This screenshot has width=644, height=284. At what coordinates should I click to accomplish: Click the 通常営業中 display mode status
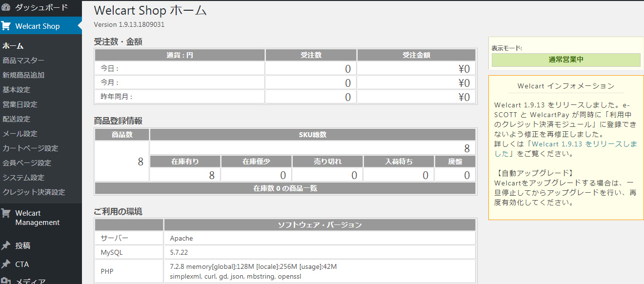pyautogui.click(x=566, y=60)
